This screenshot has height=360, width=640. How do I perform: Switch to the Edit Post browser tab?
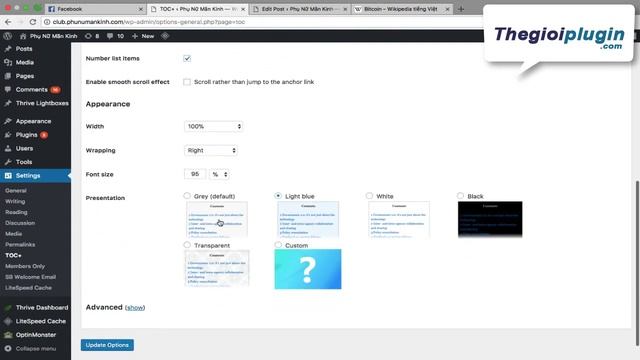(299, 9)
